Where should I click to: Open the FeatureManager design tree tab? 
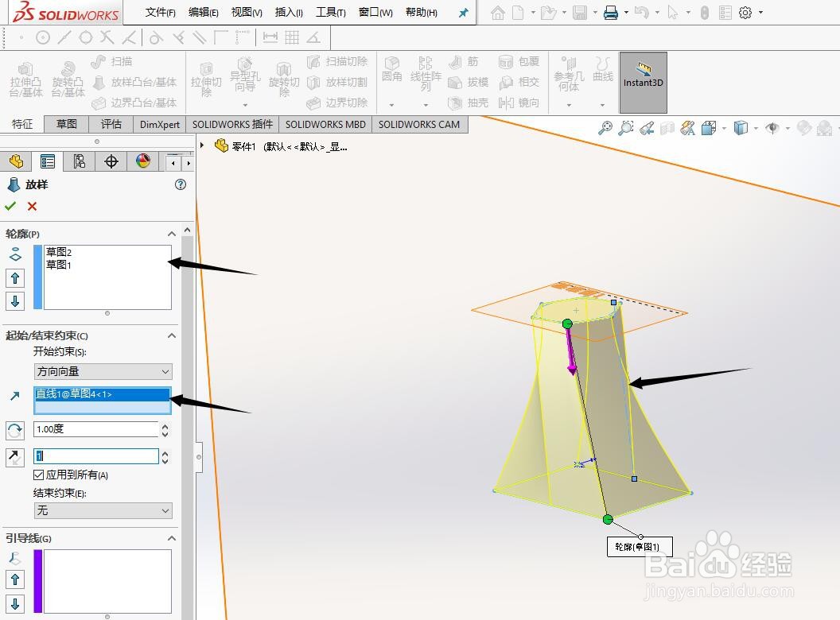coord(16,161)
